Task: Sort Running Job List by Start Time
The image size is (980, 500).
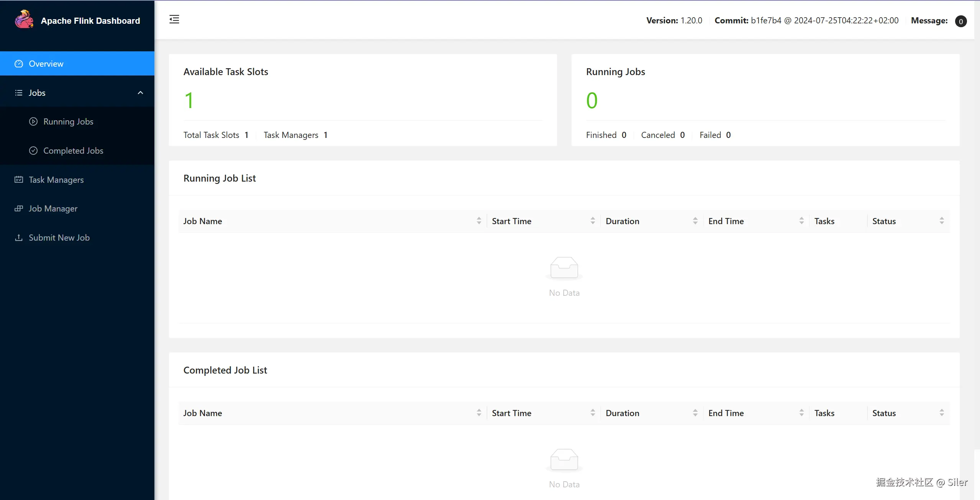Action: (x=592, y=221)
